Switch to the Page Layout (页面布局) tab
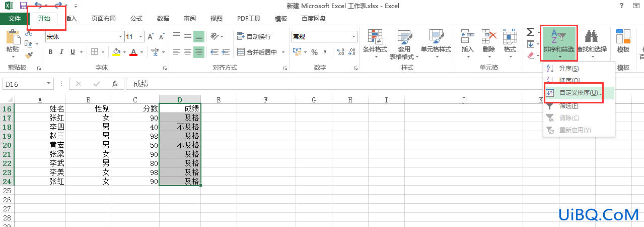Image resolution: width=644 pixels, height=227 pixels. [103, 19]
